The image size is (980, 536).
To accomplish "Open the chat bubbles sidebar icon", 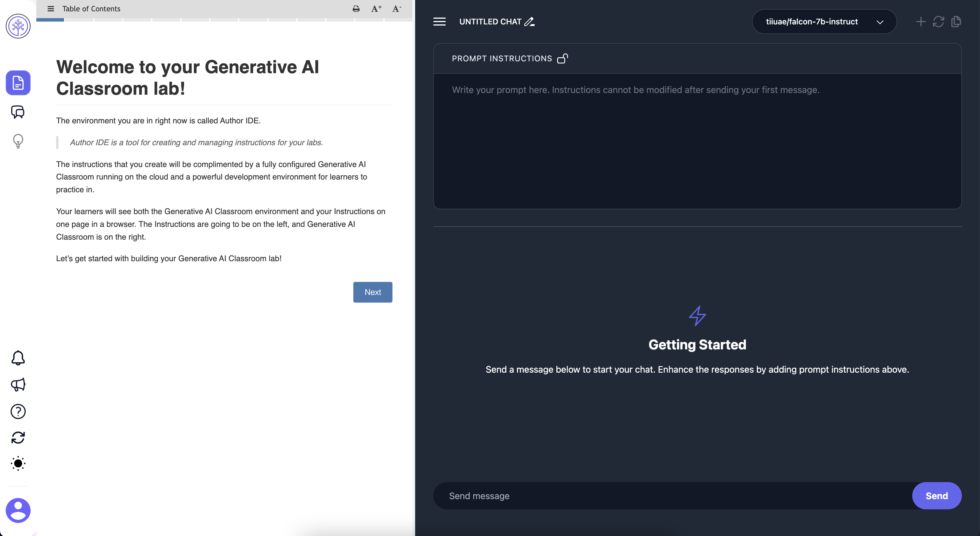I will (x=18, y=112).
